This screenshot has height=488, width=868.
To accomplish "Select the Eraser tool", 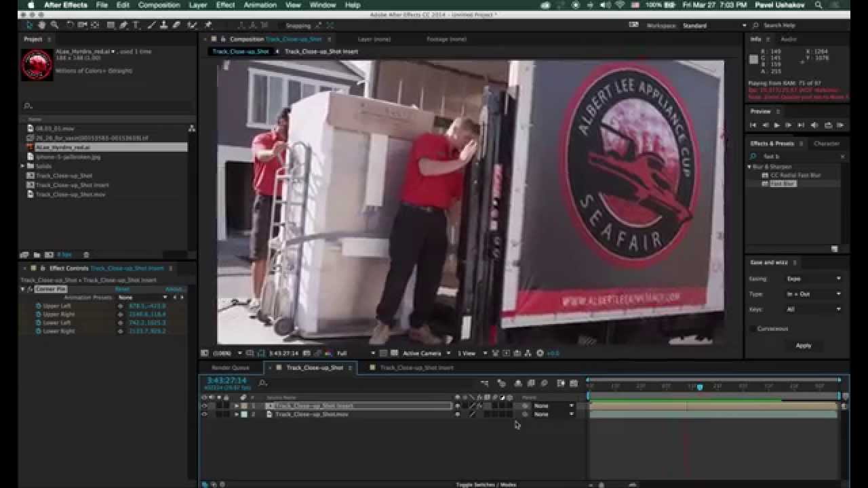I will point(176,25).
